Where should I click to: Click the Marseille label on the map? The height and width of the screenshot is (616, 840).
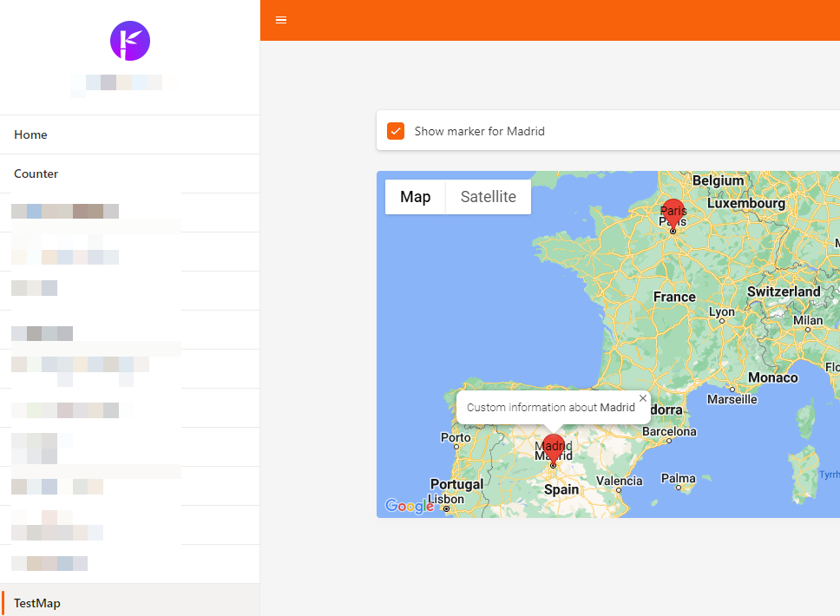tap(732, 399)
